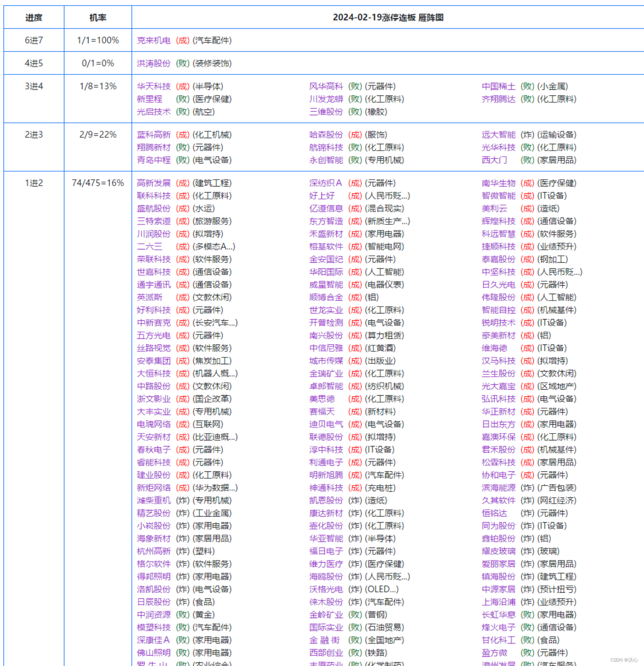Open 亿道信息 stock entry
Viewport: 644px width, 666px height.
[x=326, y=208]
